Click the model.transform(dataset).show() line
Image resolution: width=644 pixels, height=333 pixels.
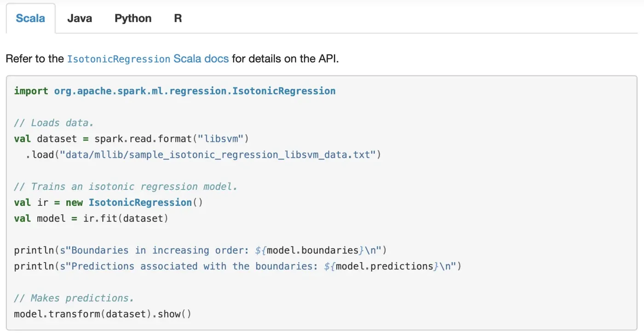click(102, 314)
